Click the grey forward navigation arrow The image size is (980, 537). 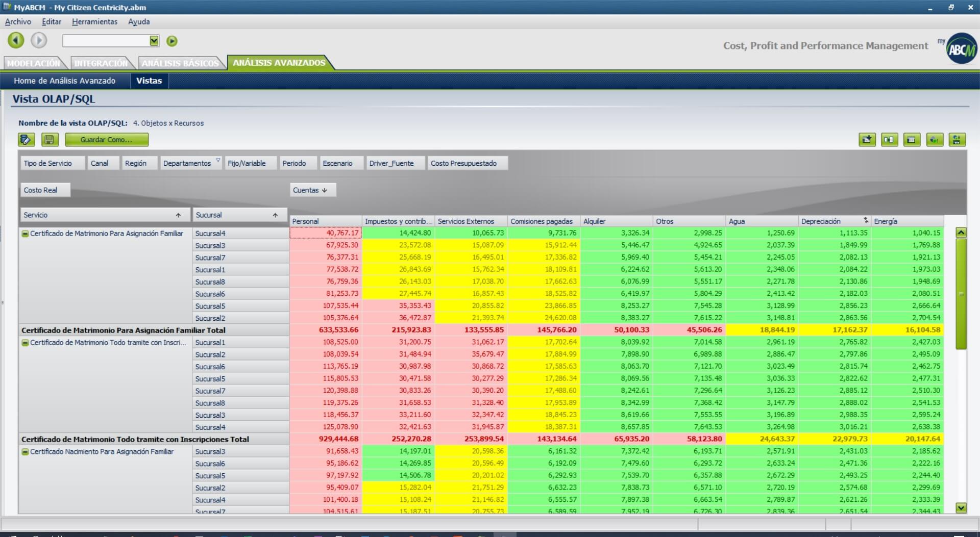(39, 40)
